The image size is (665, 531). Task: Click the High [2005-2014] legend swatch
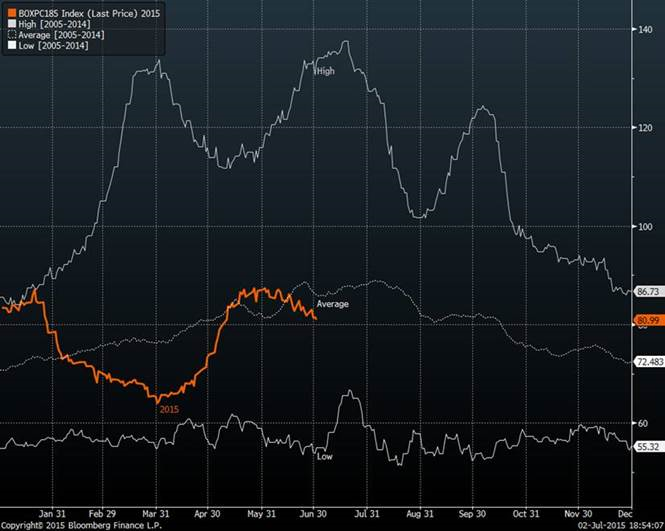[x=12, y=25]
